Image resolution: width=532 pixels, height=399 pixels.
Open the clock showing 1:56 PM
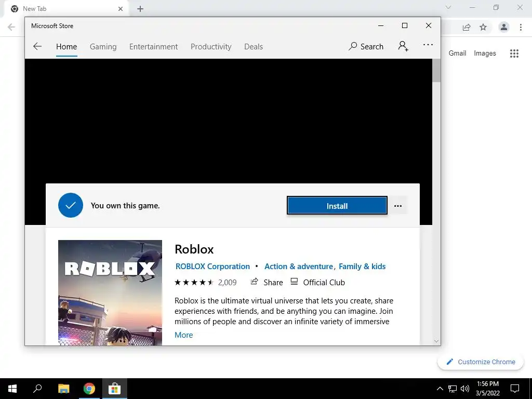(x=487, y=389)
